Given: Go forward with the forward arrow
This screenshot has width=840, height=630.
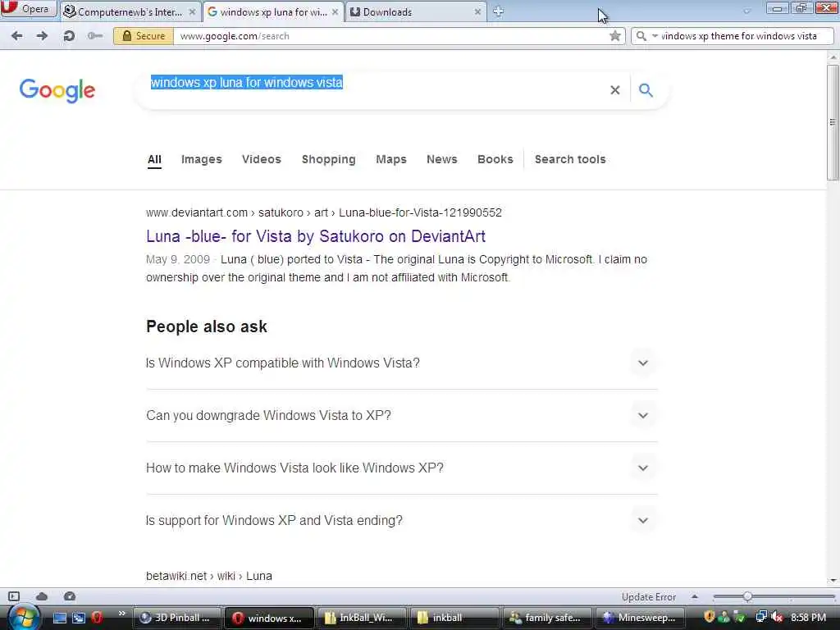Looking at the screenshot, I should pos(42,36).
